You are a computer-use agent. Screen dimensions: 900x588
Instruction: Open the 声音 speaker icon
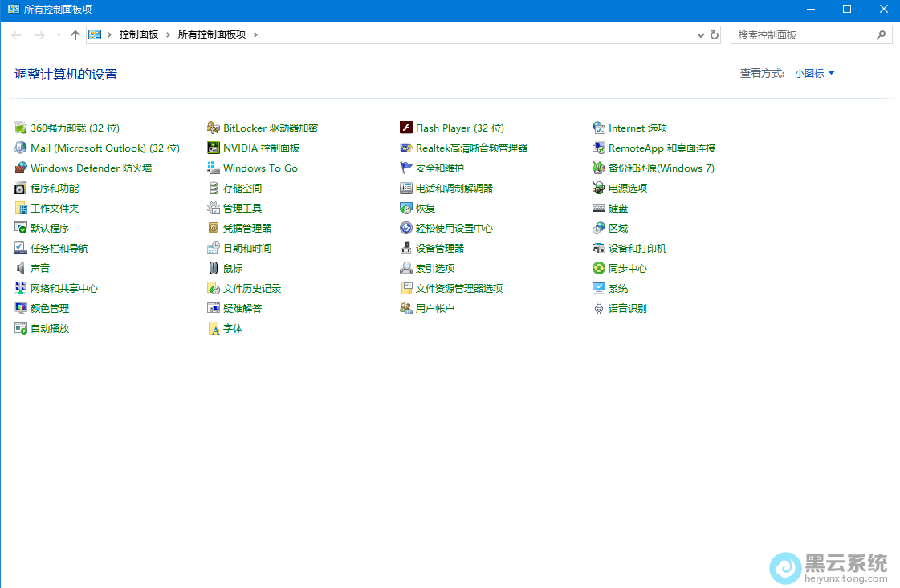pyautogui.click(x=21, y=268)
